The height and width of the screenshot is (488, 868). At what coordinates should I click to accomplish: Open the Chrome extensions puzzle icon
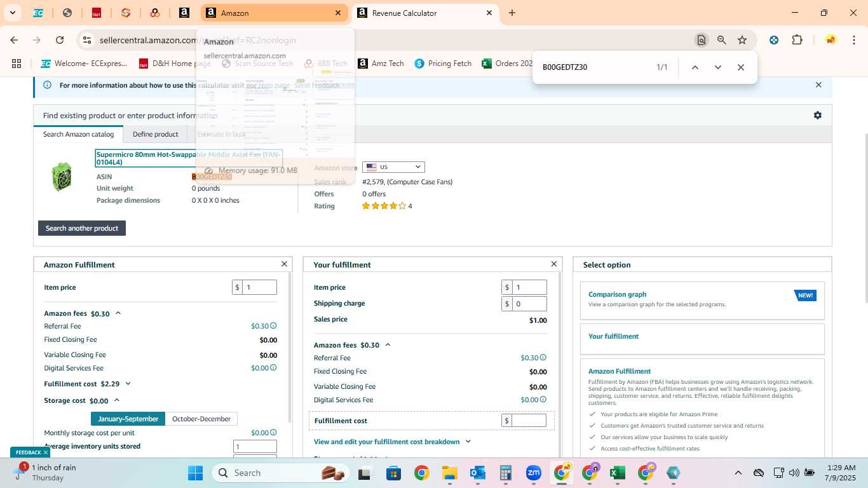click(797, 40)
